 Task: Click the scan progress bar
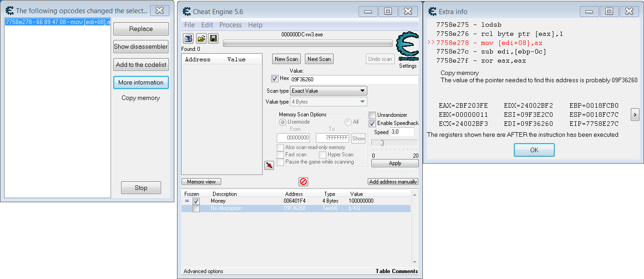coord(308,44)
